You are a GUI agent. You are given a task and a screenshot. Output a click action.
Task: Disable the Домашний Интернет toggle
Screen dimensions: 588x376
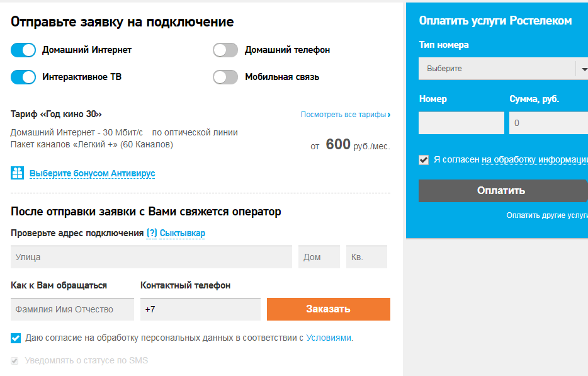[x=23, y=50]
